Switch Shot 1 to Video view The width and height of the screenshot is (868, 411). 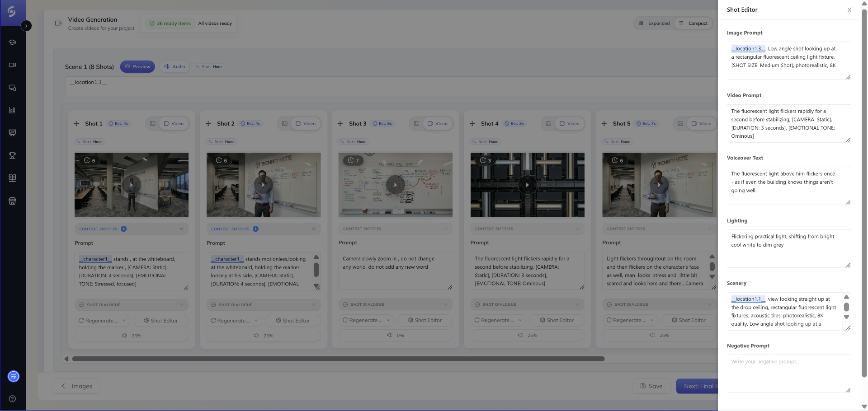click(174, 124)
